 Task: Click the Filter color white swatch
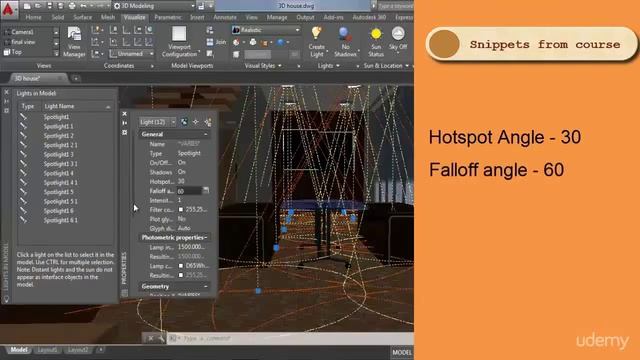point(181,209)
